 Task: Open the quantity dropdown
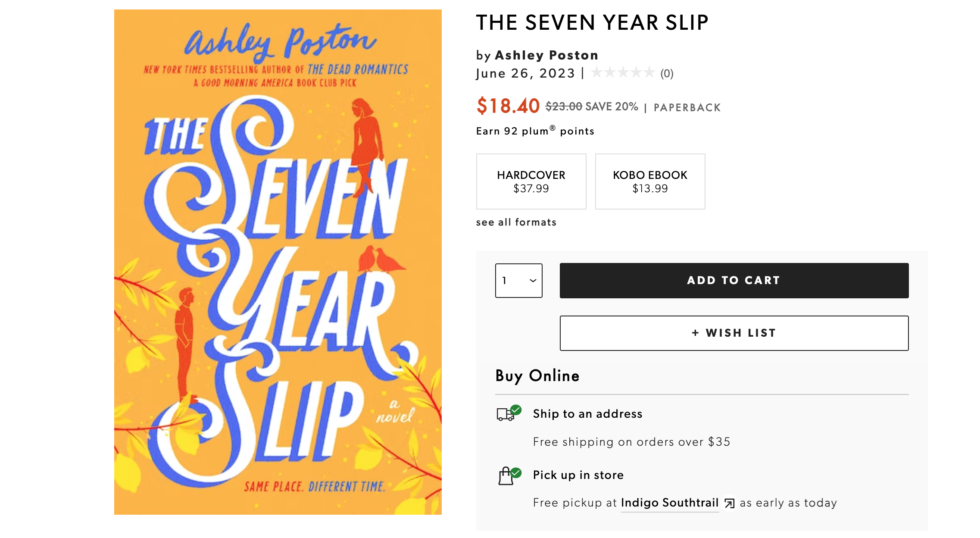coord(518,281)
